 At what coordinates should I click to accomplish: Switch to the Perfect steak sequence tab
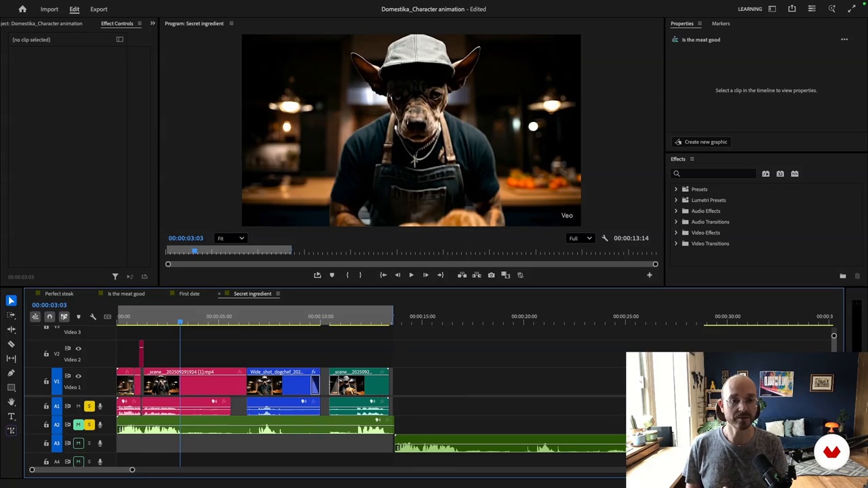pyautogui.click(x=59, y=294)
